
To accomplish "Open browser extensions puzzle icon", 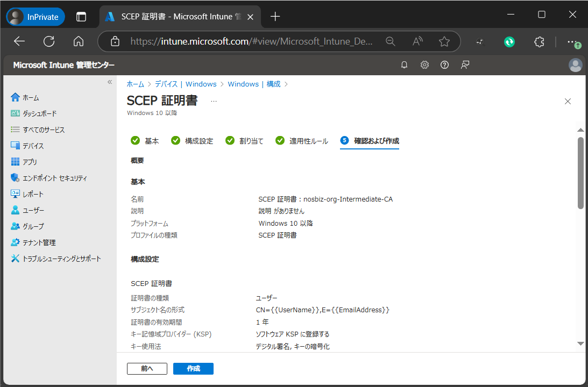I will [x=539, y=41].
